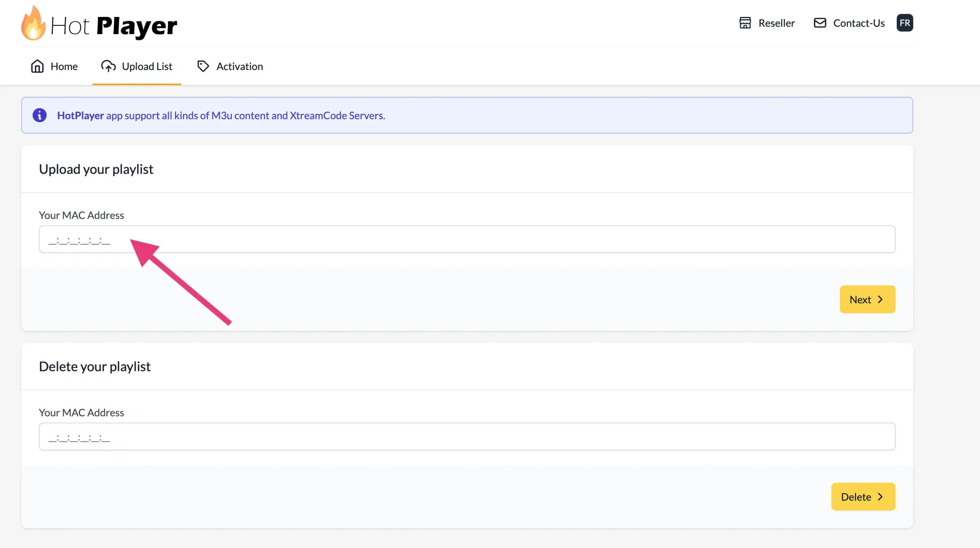The height and width of the screenshot is (548, 980).
Task: Switch language with the FR badge
Action: [905, 23]
